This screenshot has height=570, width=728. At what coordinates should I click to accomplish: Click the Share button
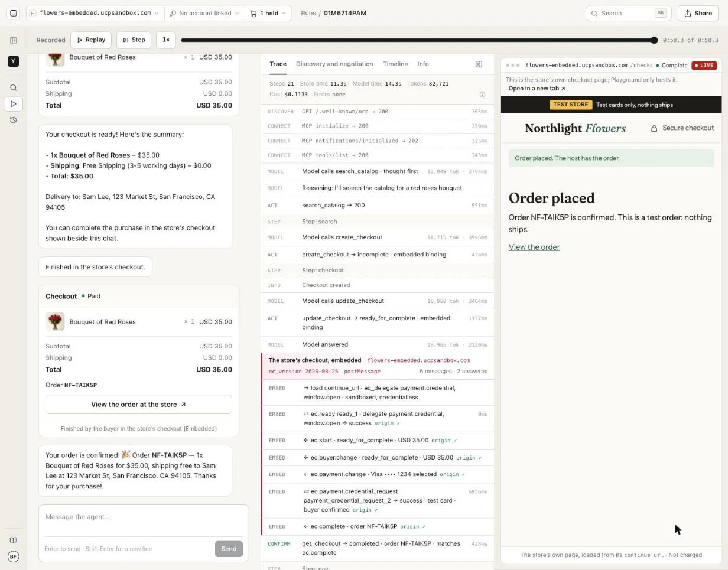coord(698,13)
